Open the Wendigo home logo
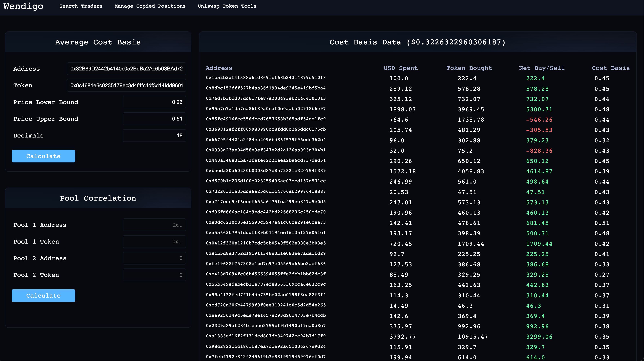644x361 pixels. (23, 6)
